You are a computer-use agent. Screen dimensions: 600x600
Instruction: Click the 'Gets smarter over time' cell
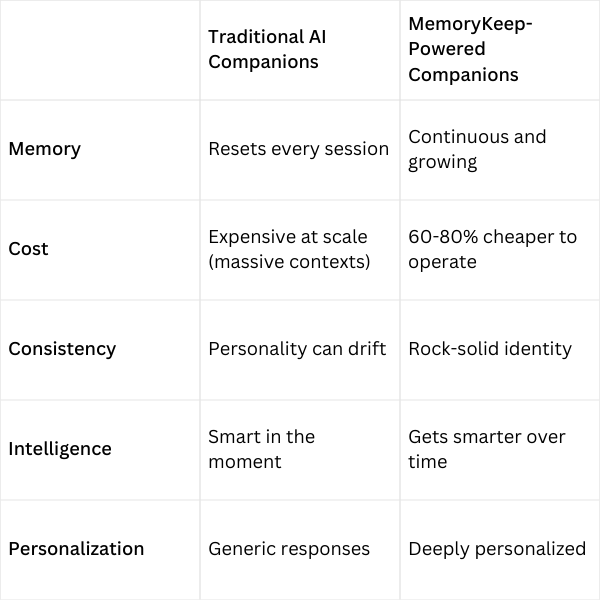point(486,449)
